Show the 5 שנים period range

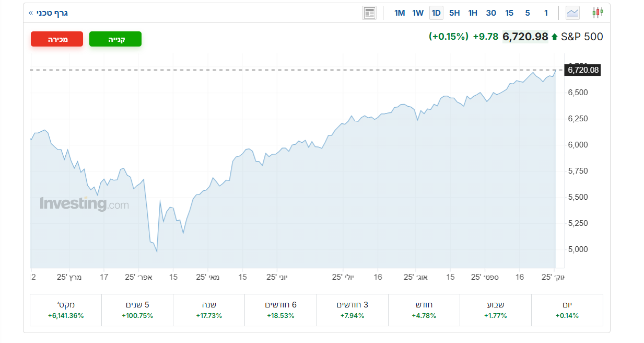[137, 310]
